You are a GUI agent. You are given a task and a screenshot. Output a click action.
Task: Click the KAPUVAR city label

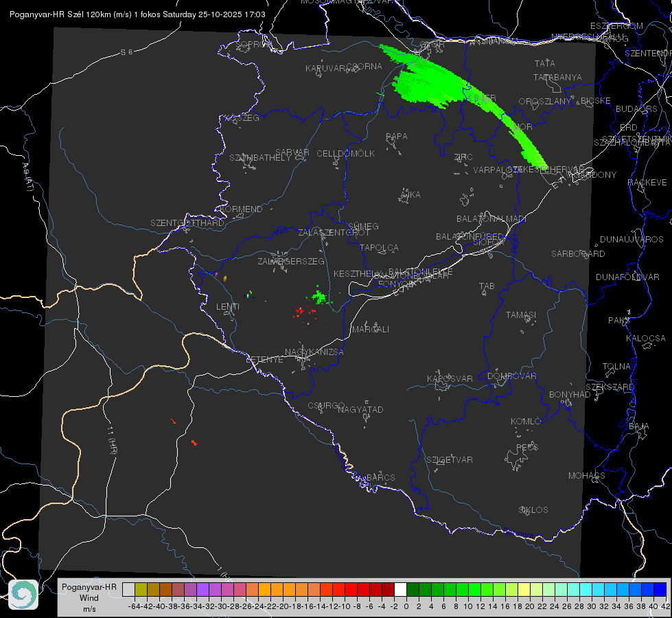point(326,69)
